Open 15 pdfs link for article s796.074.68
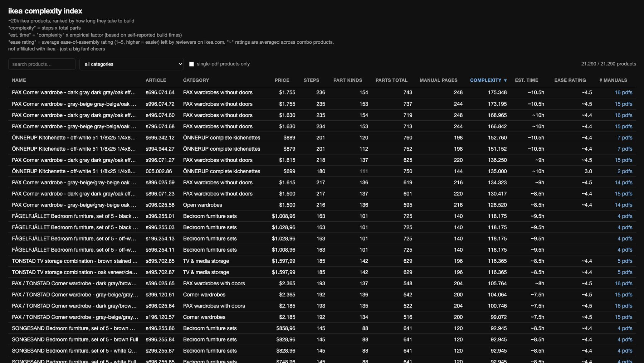The width and height of the screenshot is (644, 363). tap(623, 126)
